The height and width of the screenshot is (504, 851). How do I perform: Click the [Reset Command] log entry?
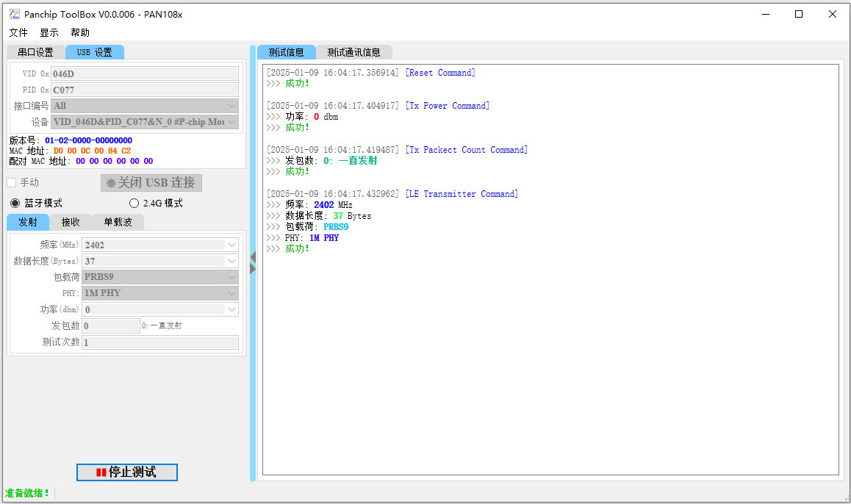[440, 73]
